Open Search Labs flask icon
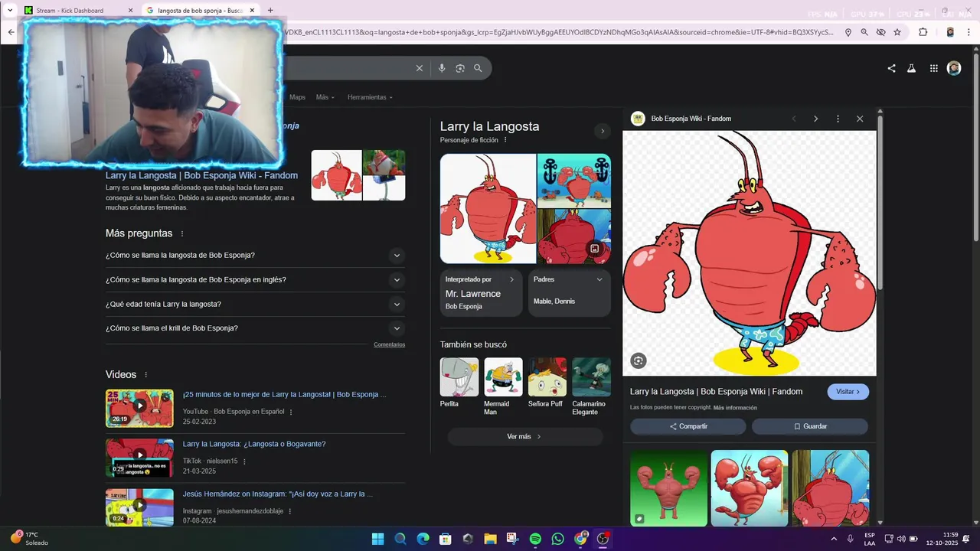The image size is (980, 551). pyautogui.click(x=911, y=68)
